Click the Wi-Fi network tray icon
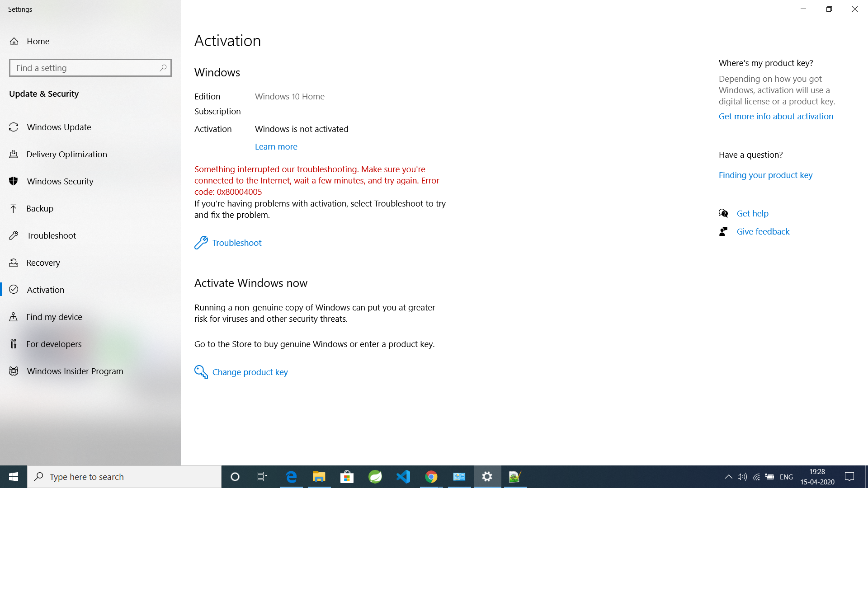The width and height of the screenshot is (868, 601). click(756, 477)
